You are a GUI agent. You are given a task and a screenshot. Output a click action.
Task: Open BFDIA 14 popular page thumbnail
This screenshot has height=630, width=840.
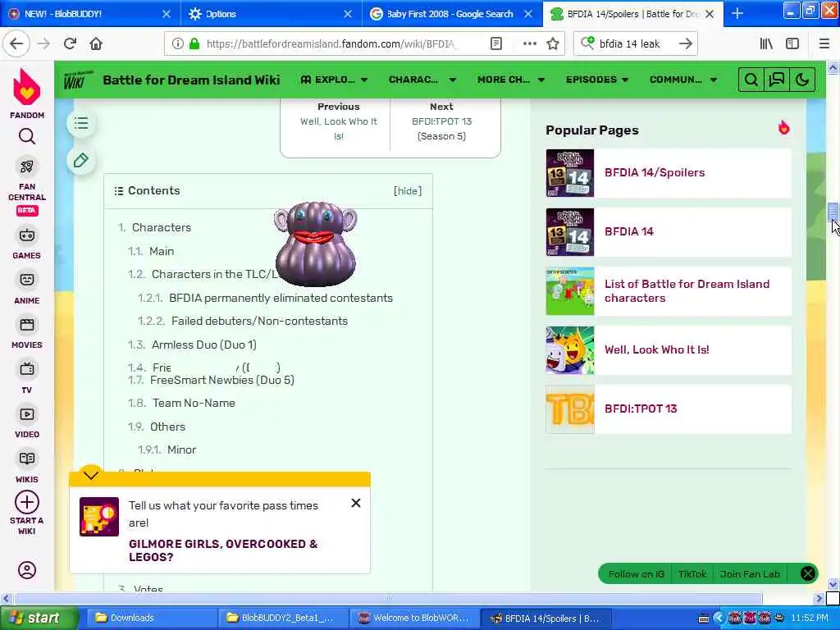click(570, 232)
